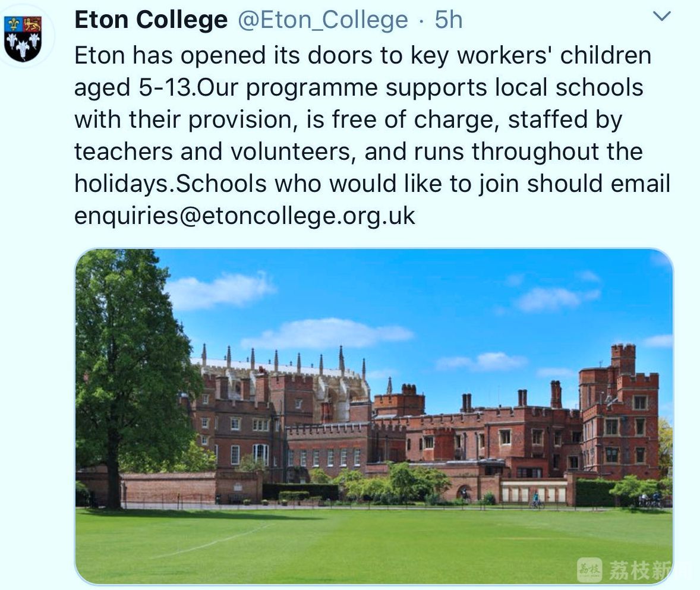
Task: Click the enquiries@etoncollege.org.uk email address
Action: pos(244,216)
